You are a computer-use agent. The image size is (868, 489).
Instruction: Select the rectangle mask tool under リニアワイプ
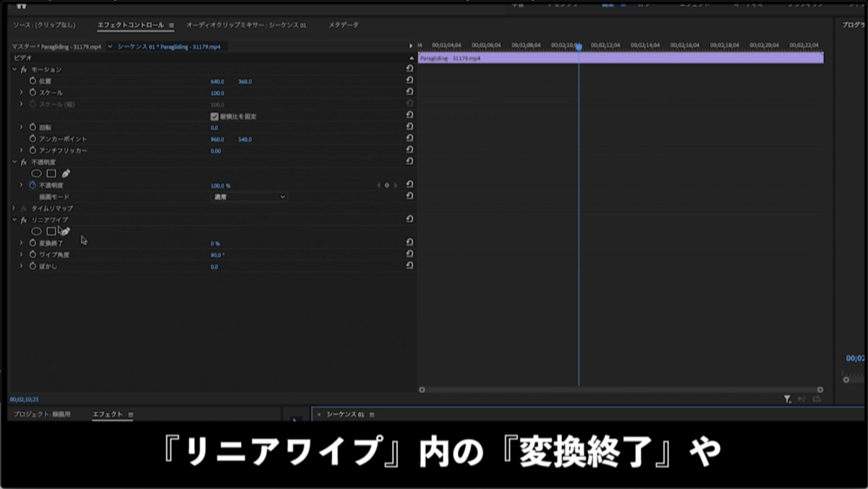[x=50, y=229]
